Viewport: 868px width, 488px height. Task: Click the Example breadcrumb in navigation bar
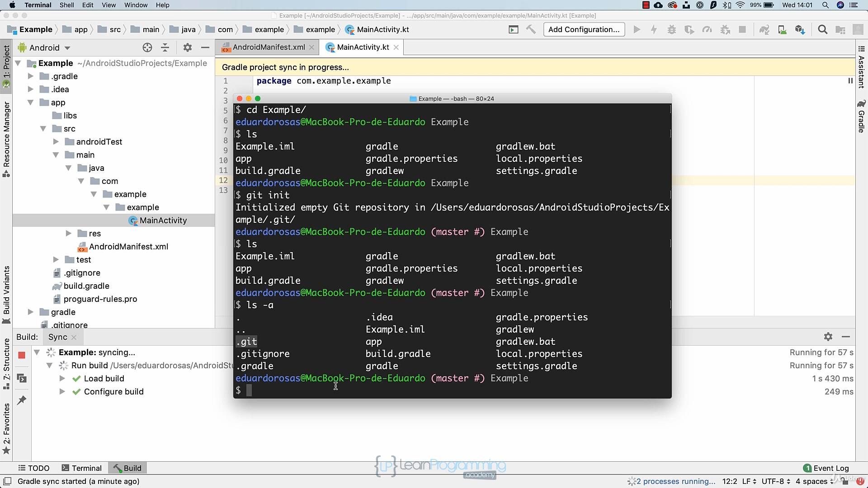(30, 30)
